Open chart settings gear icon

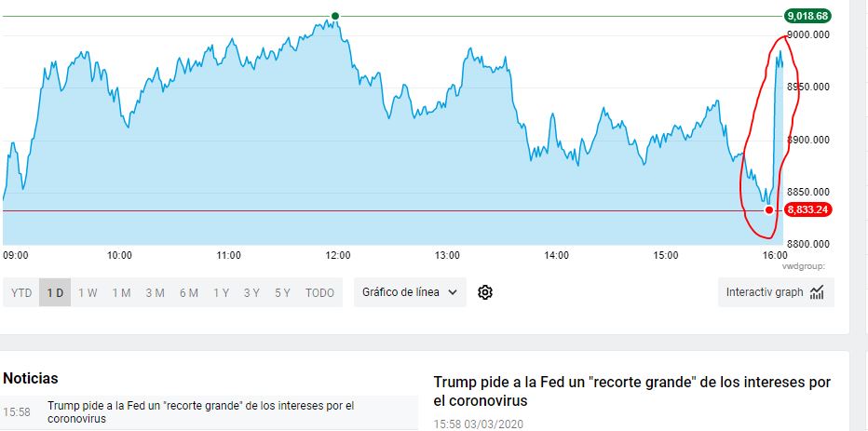pos(484,292)
